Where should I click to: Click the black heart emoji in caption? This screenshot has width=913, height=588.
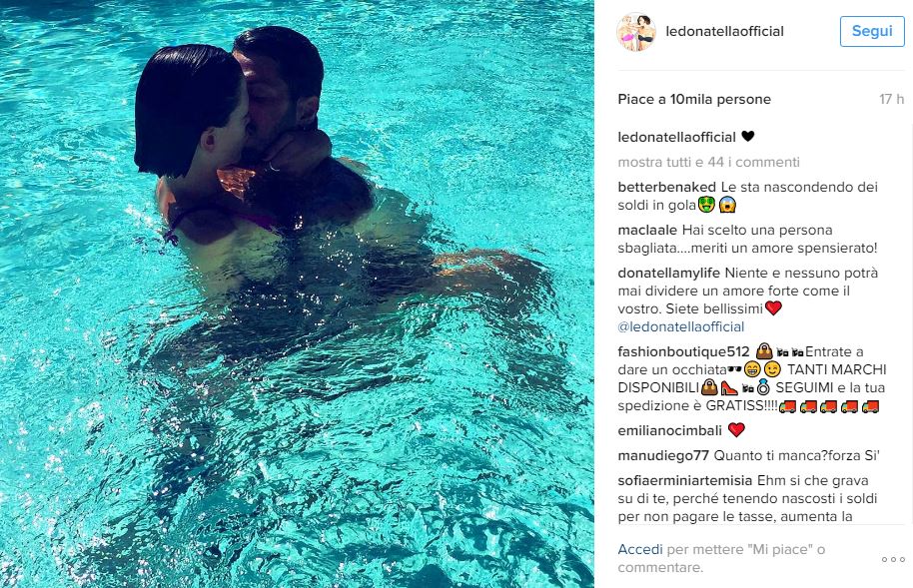click(747, 136)
